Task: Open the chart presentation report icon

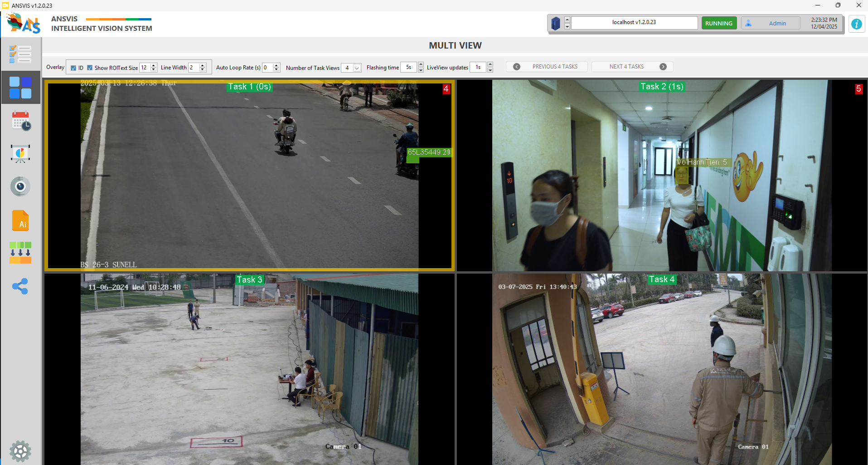Action: tap(20, 154)
